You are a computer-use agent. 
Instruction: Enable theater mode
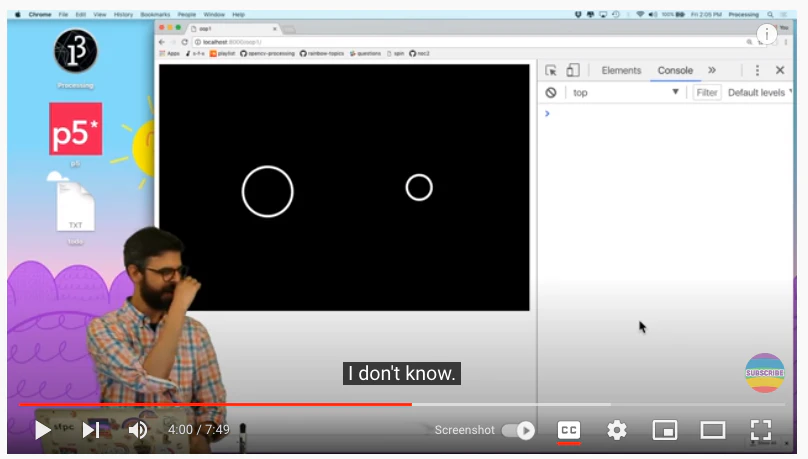[713, 430]
